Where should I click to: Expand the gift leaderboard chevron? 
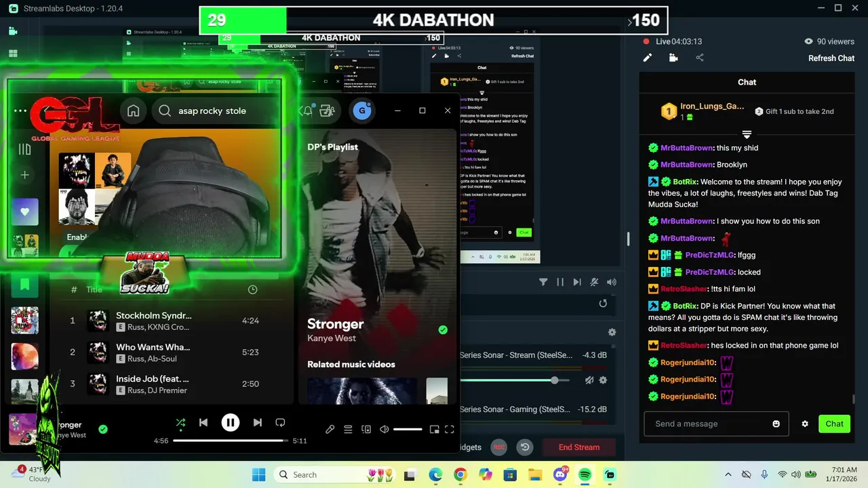click(747, 134)
